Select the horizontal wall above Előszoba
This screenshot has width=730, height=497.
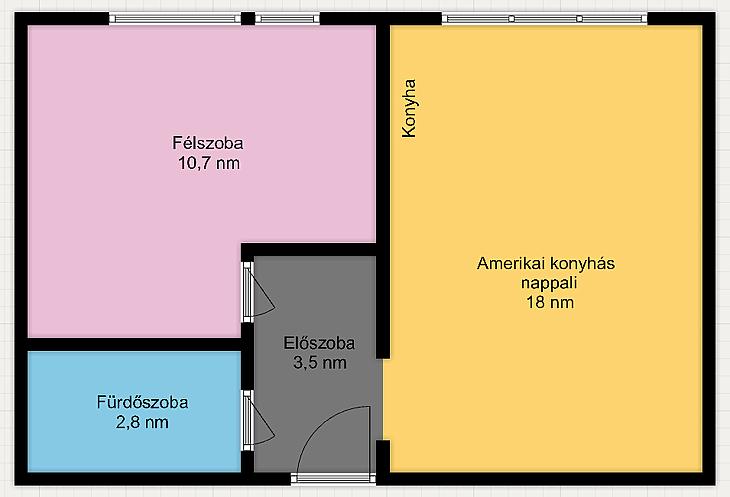pos(308,249)
